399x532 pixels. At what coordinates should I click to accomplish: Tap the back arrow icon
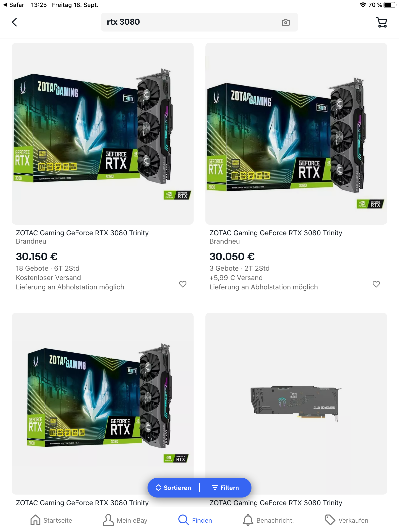point(15,22)
